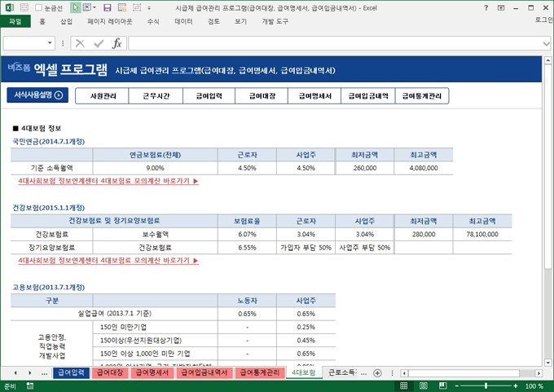554x392 pixels.
Task: Open the 수식 ribbon tab
Action: [x=153, y=21]
